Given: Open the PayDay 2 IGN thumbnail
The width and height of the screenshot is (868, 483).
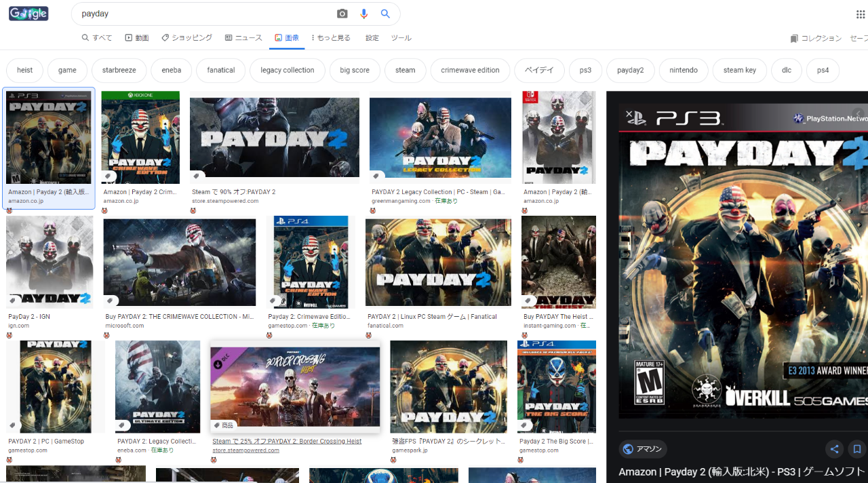Looking at the screenshot, I should coord(50,263).
